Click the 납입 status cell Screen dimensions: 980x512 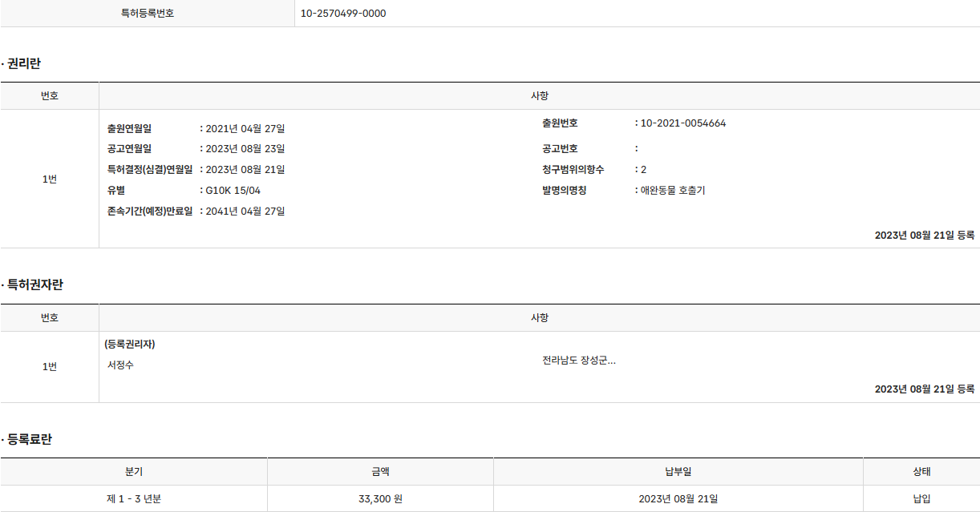(x=921, y=499)
